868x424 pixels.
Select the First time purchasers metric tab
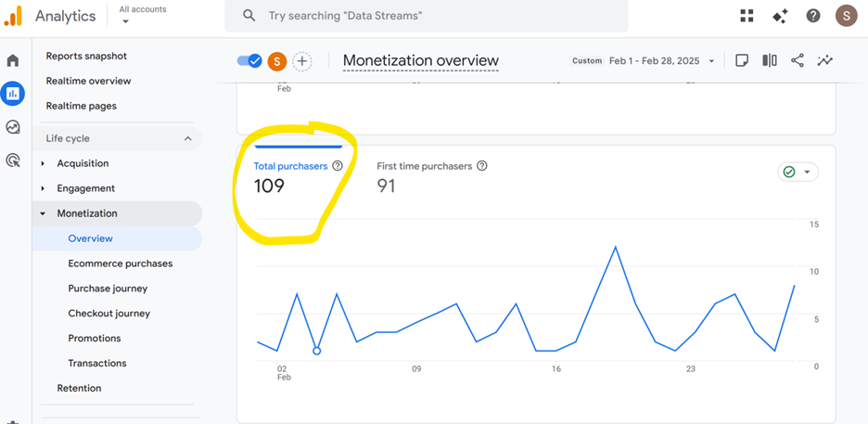(424, 166)
